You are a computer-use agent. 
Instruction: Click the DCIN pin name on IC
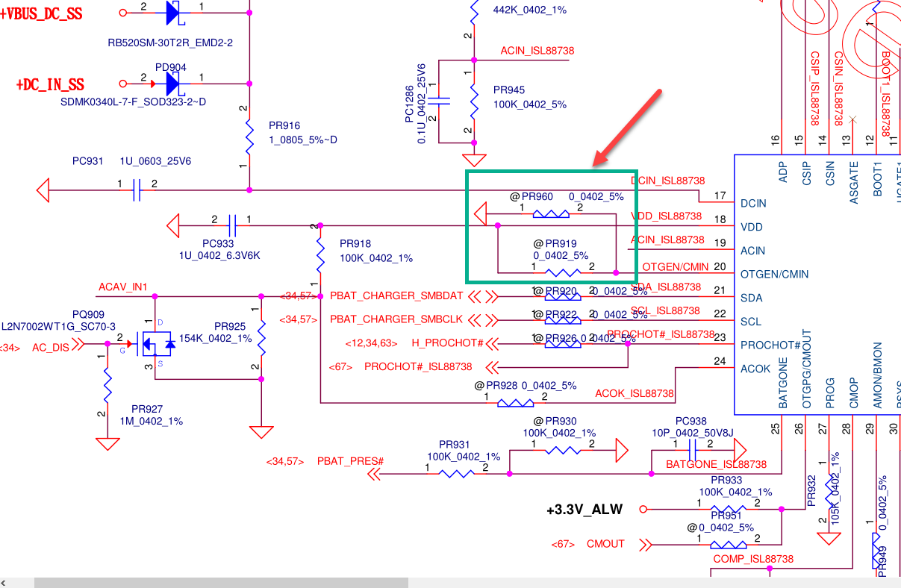tap(753, 203)
